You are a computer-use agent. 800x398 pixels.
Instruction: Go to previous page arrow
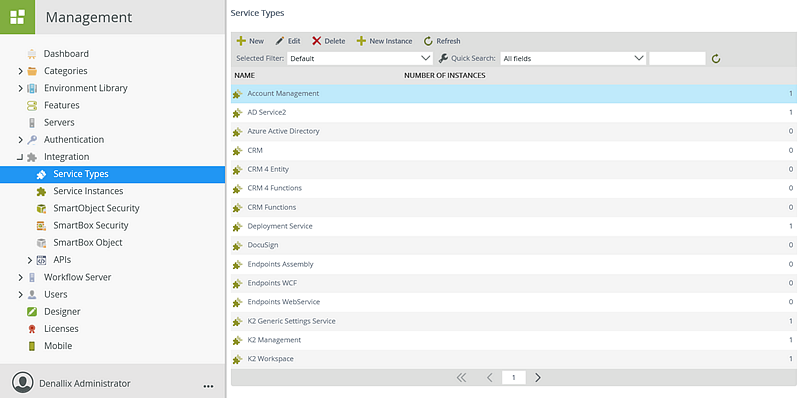coord(489,378)
